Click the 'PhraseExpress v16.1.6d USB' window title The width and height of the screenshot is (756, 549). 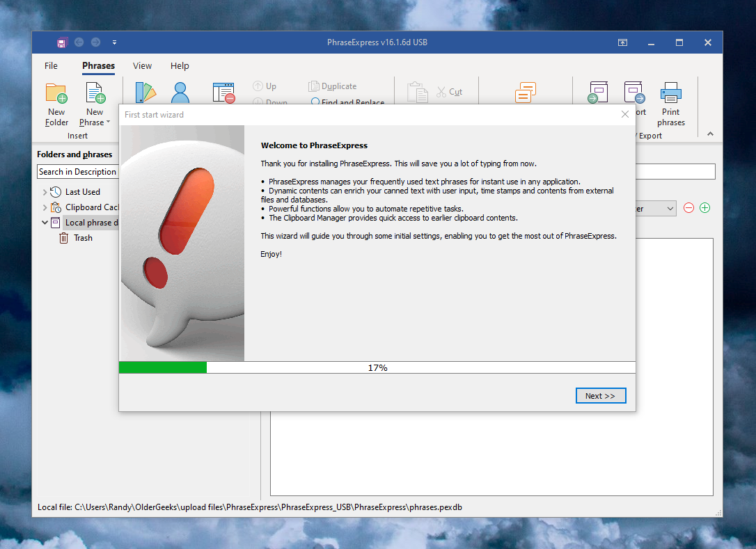pos(377,42)
